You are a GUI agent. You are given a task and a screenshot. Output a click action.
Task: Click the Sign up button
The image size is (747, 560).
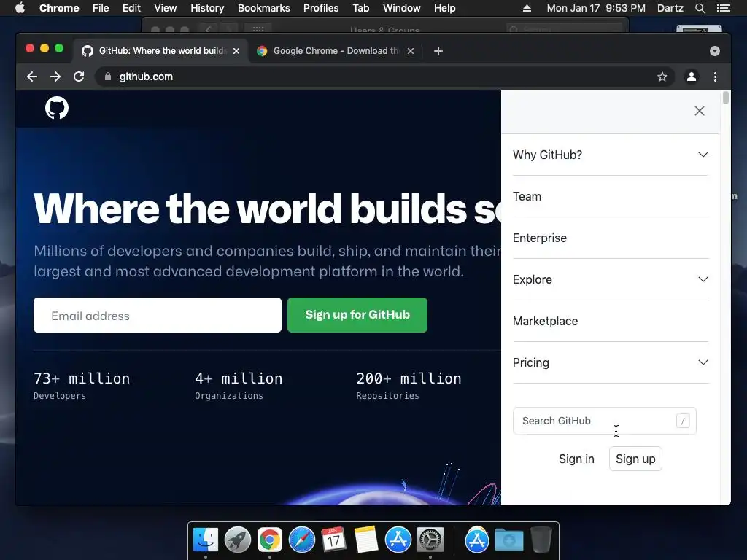click(635, 459)
